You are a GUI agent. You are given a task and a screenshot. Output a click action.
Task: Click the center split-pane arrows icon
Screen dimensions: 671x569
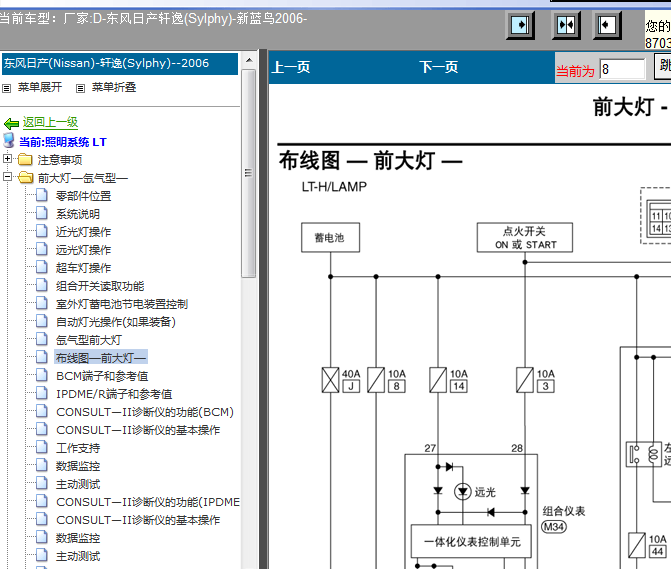click(x=566, y=25)
